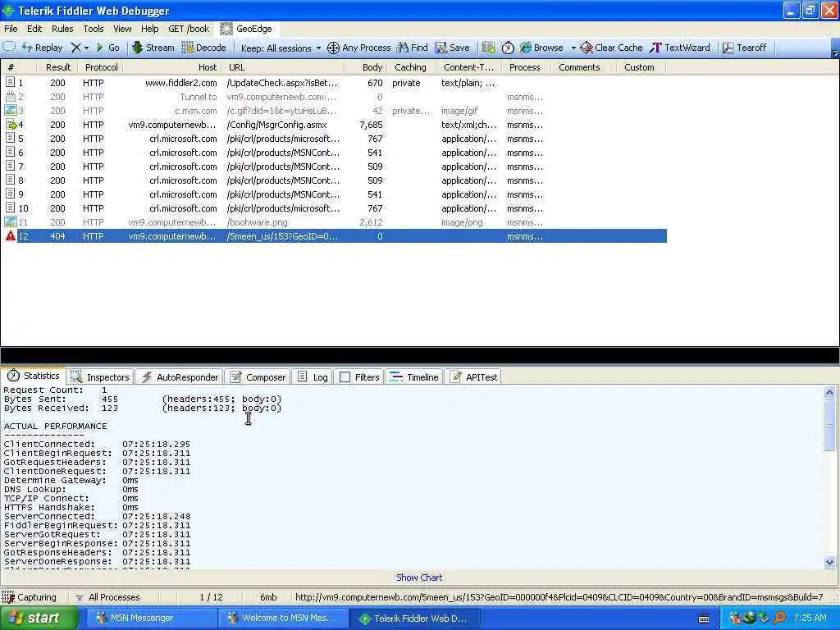Click the timer stopwatch icon

pyautogui.click(x=508, y=48)
